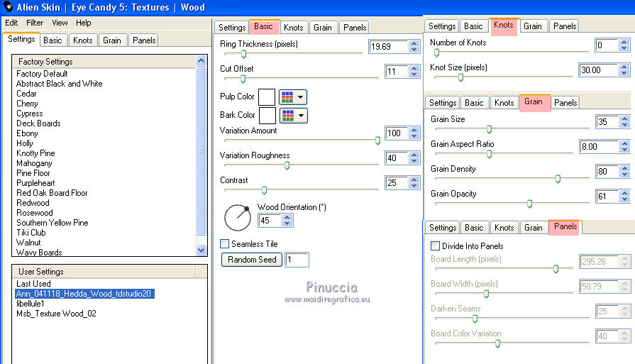Click the Alien Skin logo icon
635x364 pixels.
coord(8,6)
